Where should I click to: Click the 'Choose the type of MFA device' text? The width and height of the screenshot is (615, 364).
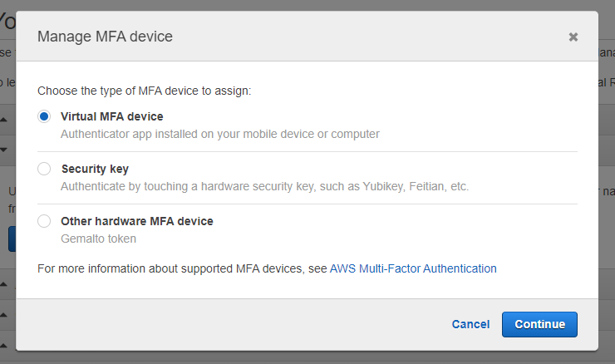tap(145, 90)
